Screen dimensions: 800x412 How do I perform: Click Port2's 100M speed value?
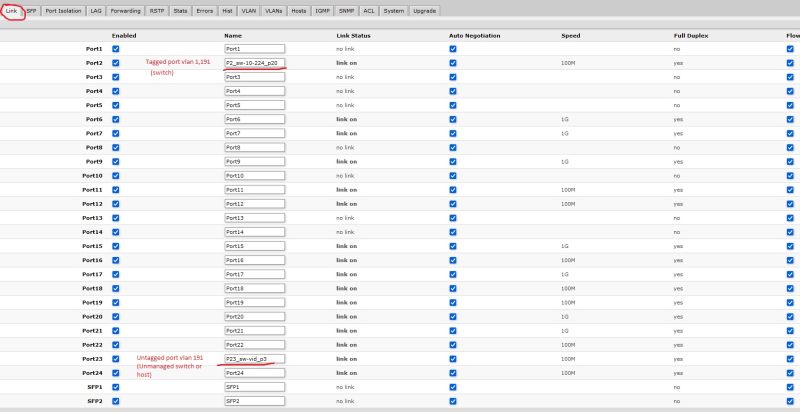coord(568,63)
